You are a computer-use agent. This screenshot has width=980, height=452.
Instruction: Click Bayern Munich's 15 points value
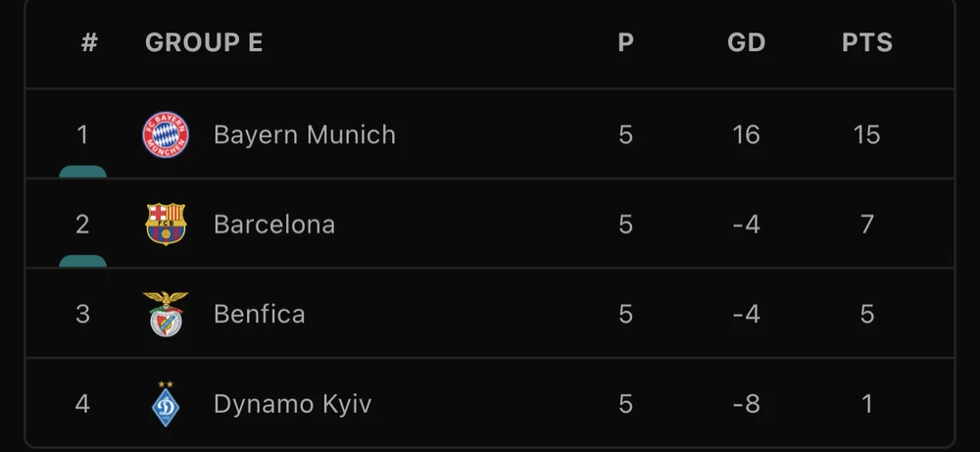point(866,134)
